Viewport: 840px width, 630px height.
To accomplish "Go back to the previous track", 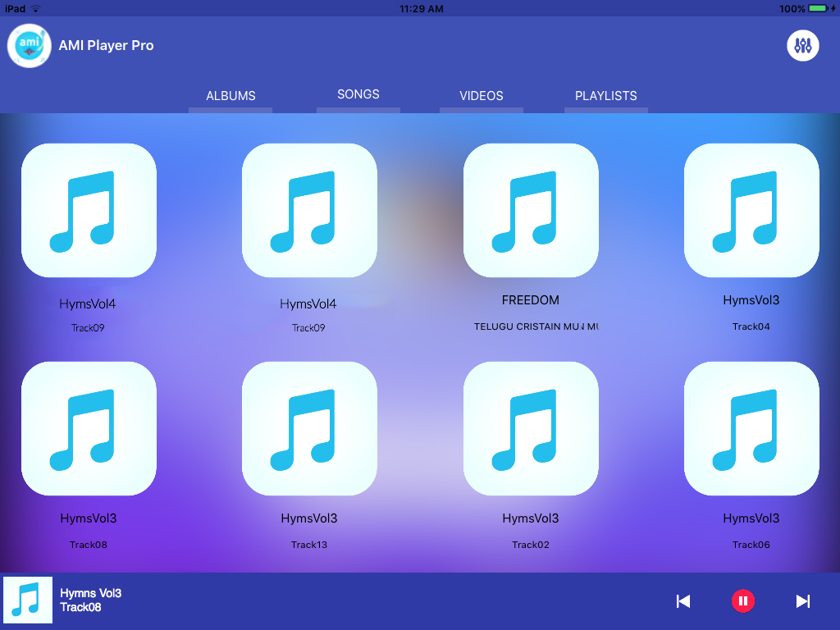I will (683, 601).
